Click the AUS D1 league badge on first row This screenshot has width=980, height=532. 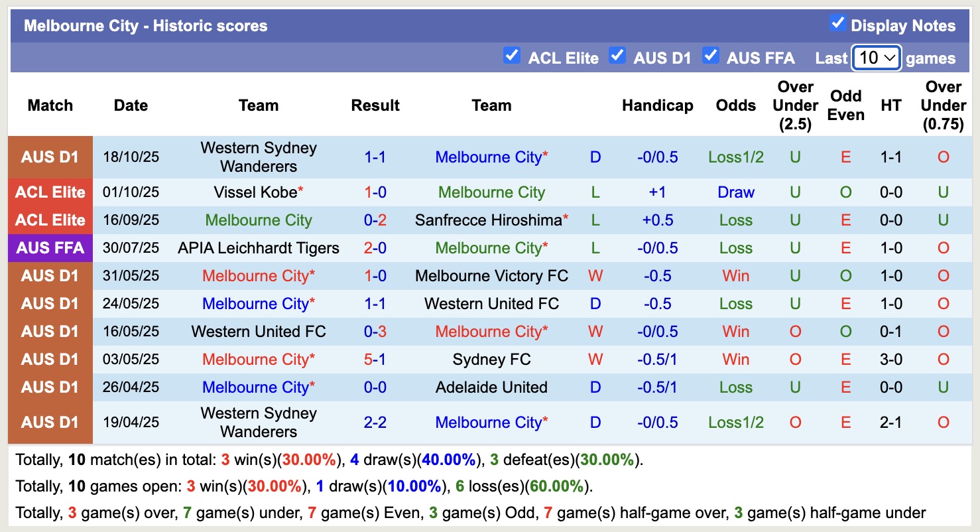50,157
